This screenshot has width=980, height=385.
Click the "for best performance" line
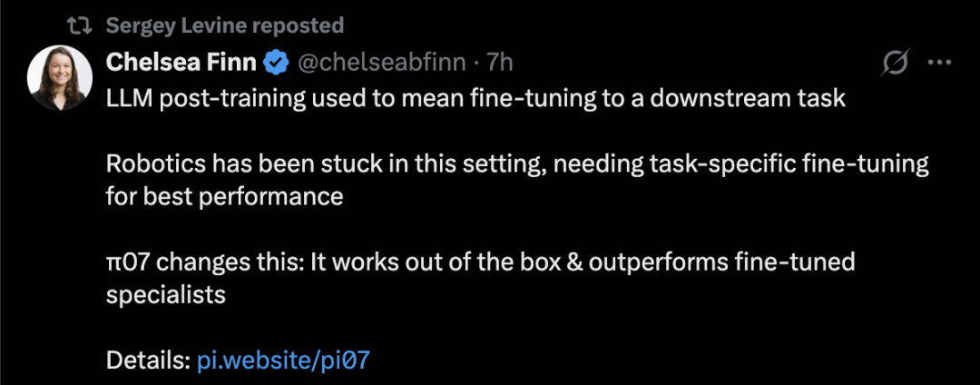point(224,196)
